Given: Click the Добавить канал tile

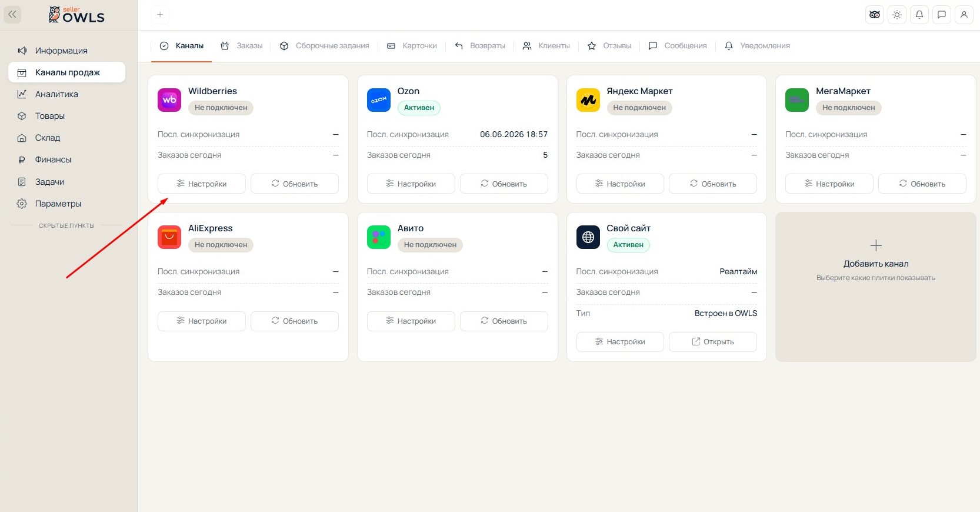Looking at the screenshot, I should point(876,287).
